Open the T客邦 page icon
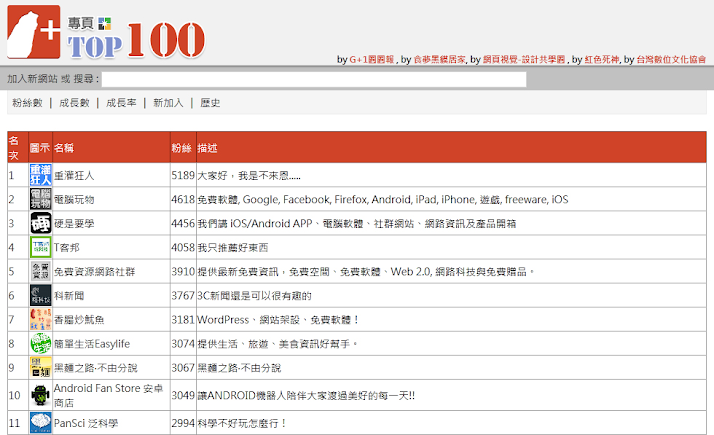 (41, 247)
